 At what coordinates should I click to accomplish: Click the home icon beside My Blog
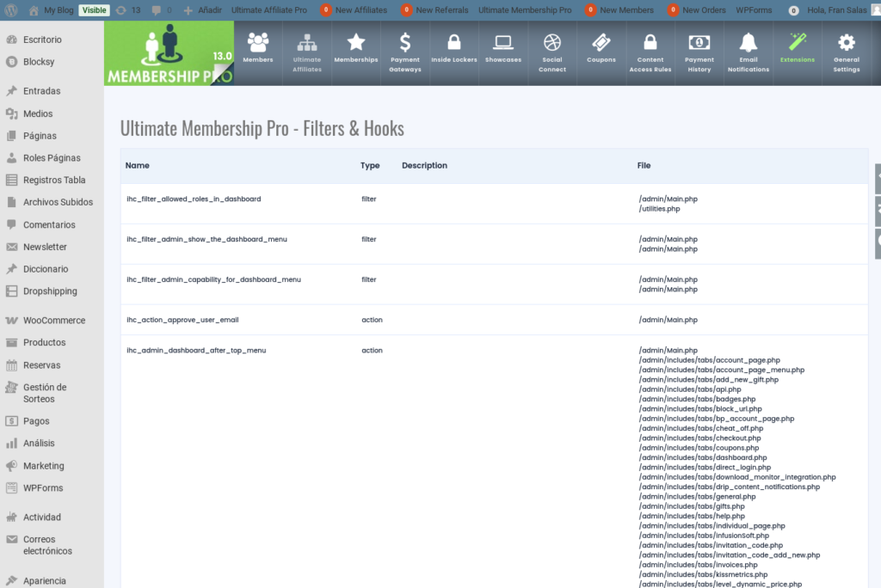(34, 10)
